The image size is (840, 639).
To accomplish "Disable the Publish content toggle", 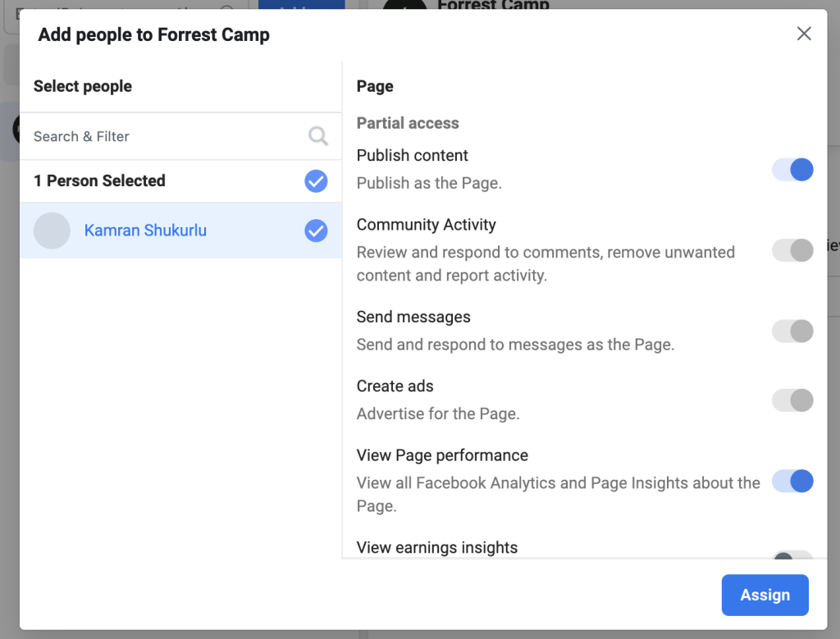I will point(792,170).
